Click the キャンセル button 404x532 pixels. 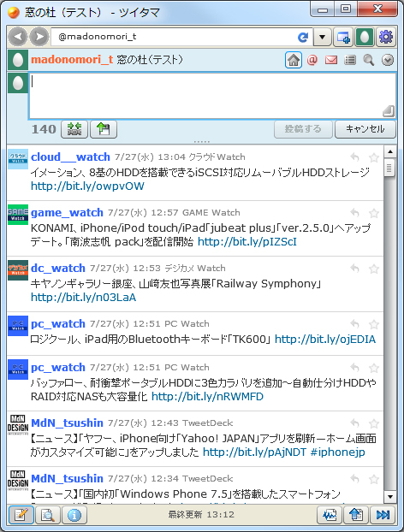point(365,129)
